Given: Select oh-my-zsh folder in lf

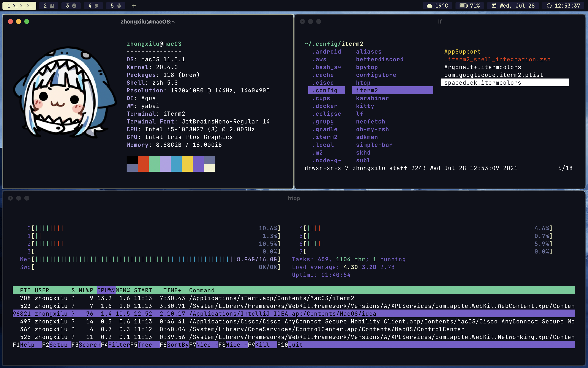Looking at the screenshot, I should [372, 129].
